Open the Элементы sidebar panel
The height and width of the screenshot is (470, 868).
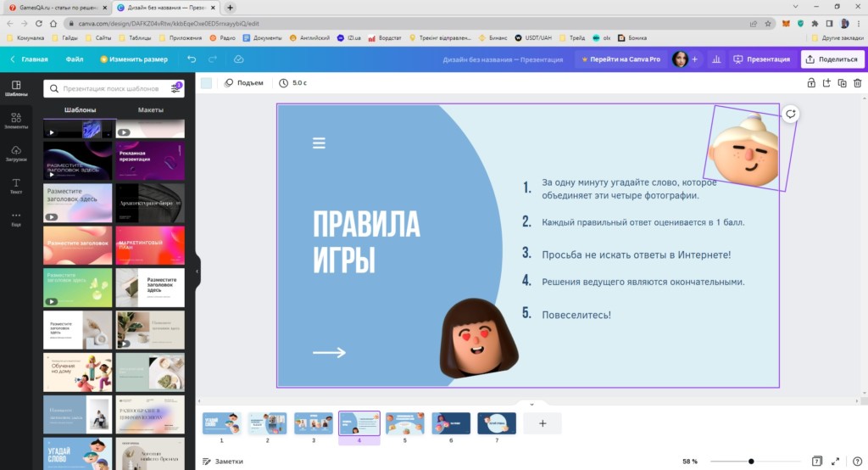pos(16,120)
